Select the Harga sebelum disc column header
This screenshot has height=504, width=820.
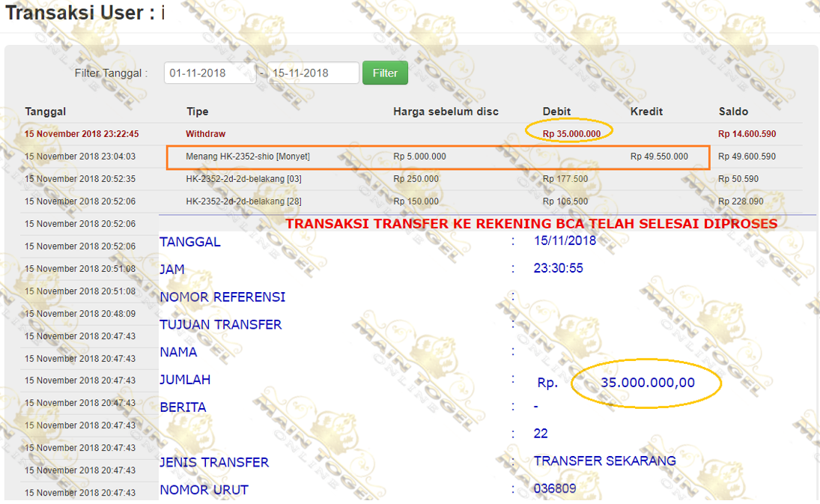(446, 112)
